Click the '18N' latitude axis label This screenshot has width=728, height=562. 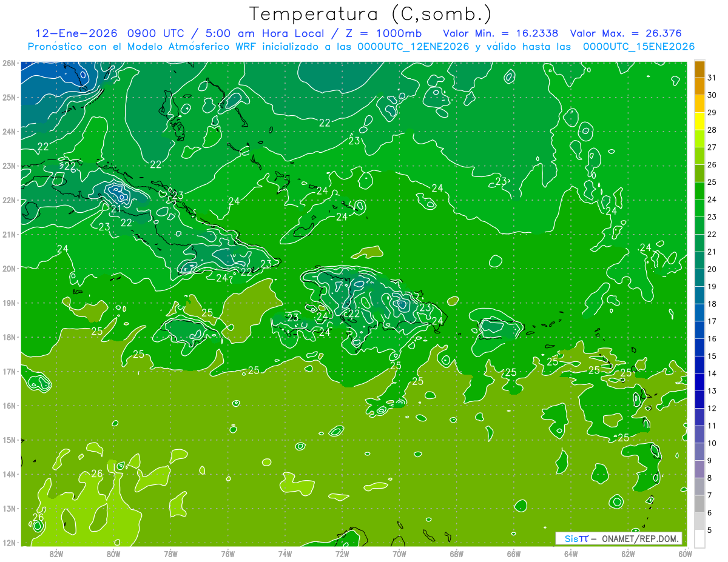8,337
